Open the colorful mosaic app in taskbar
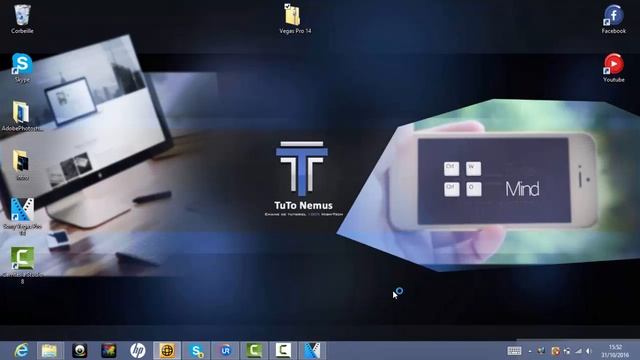640x360 pixels. [x=109, y=351]
